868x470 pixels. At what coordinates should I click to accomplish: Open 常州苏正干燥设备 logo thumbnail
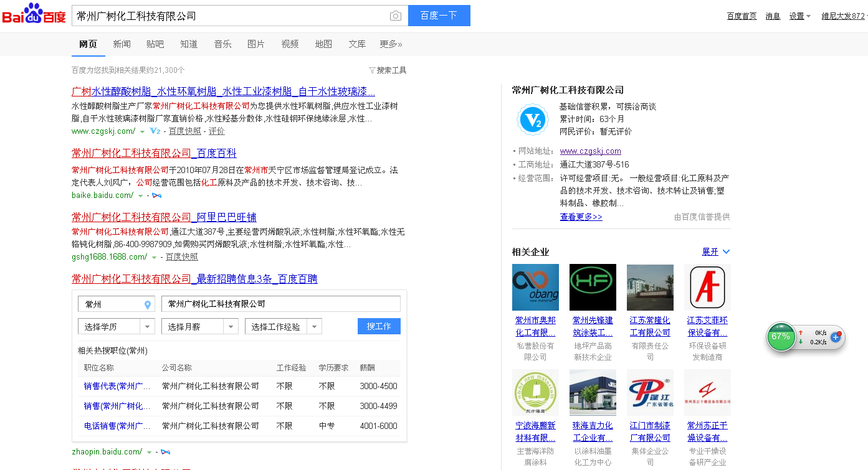(707, 393)
